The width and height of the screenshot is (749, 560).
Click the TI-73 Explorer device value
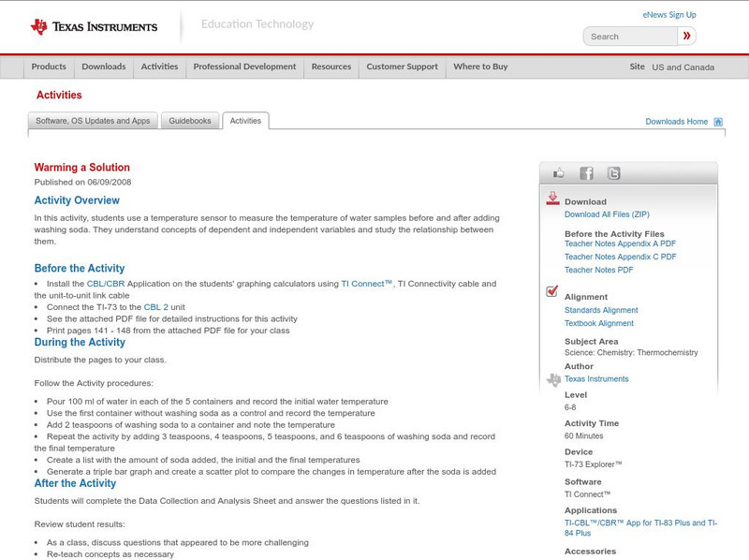pyautogui.click(x=594, y=464)
